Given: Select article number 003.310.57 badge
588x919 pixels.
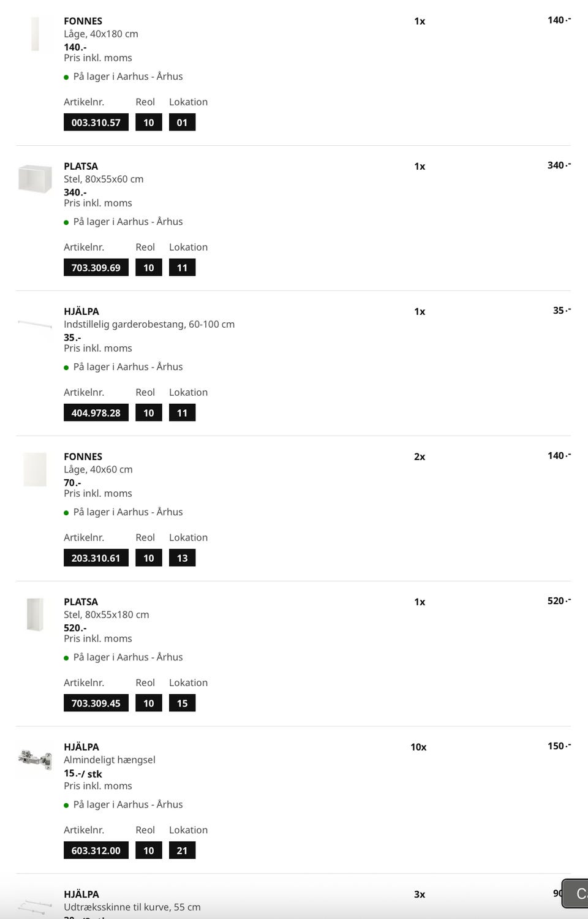Looking at the screenshot, I should pyautogui.click(x=96, y=123).
